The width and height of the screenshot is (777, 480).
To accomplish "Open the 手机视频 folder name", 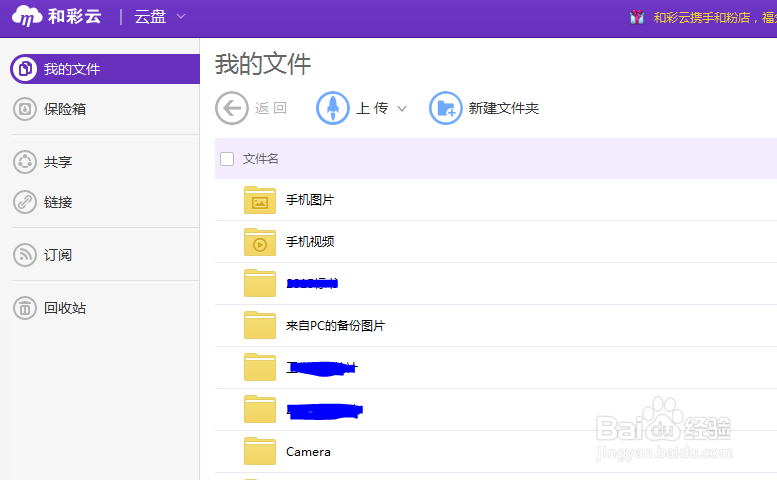I will pyautogui.click(x=310, y=242).
